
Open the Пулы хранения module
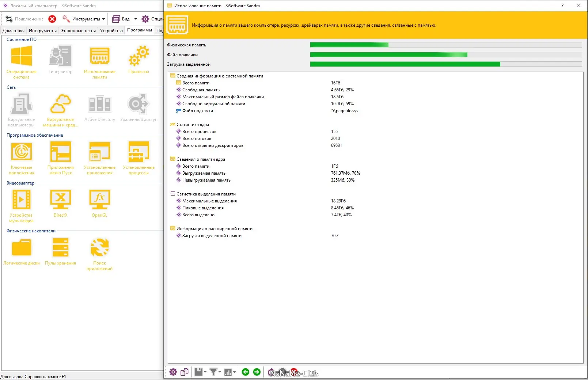click(60, 251)
